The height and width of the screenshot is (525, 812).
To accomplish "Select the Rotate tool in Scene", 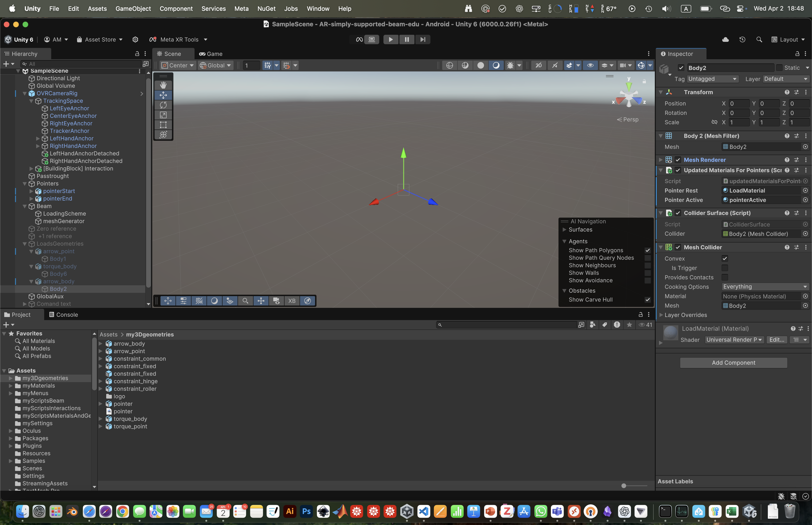I will click(163, 105).
